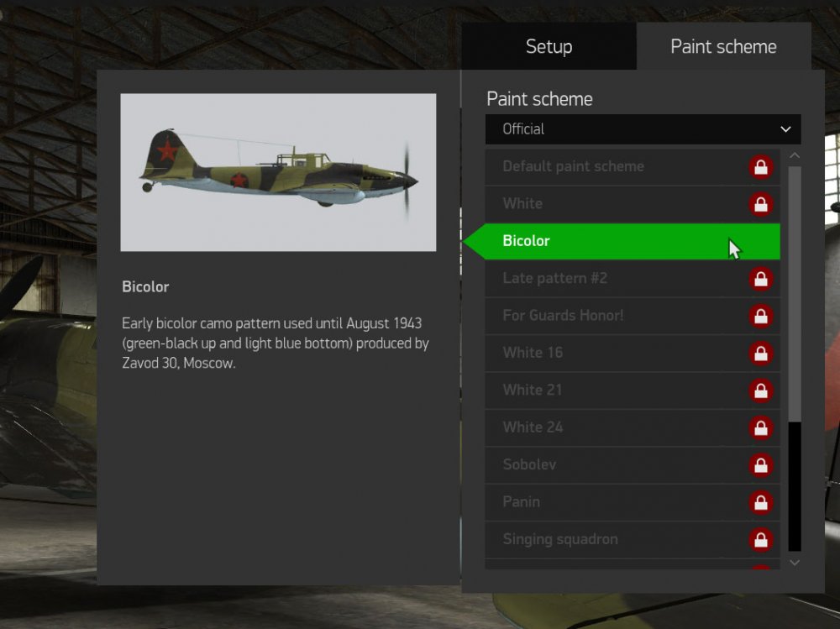Click lock icon on Default paint scheme
840x629 pixels.
pos(761,167)
